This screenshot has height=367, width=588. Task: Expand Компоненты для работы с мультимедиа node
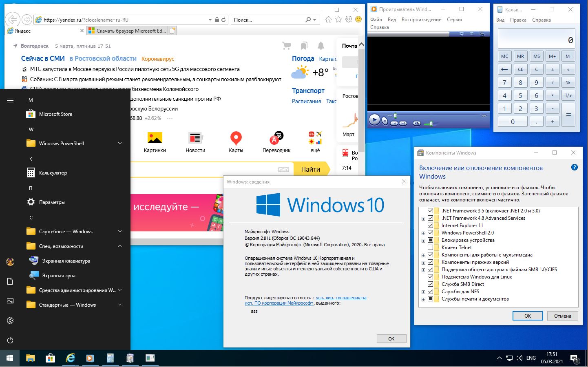(x=423, y=255)
